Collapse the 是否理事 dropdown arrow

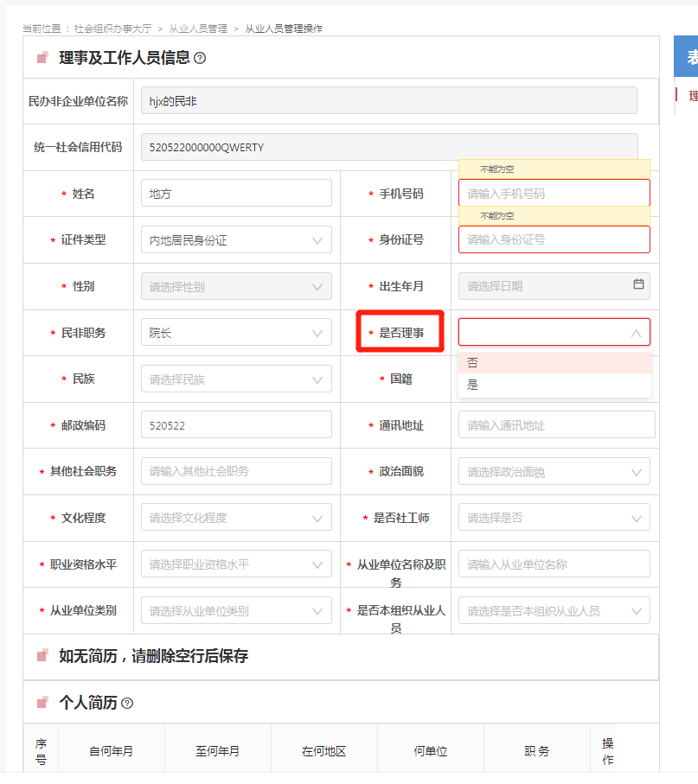(636, 333)
